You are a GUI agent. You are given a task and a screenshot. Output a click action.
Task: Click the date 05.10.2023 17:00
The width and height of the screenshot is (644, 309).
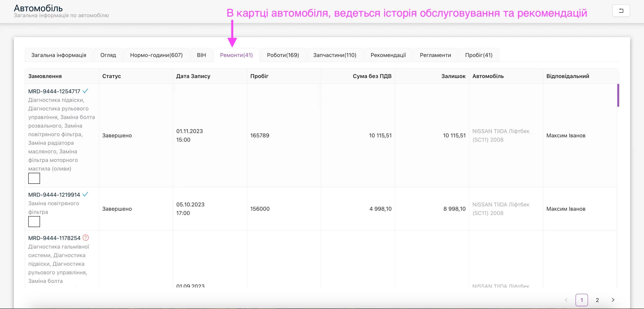(x=190, y=209)
